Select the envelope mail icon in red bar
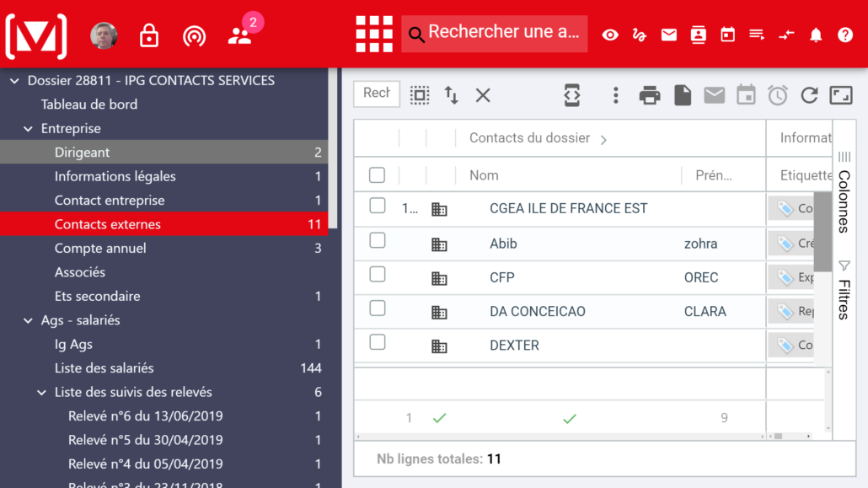868x488 pixels. click(668, 35)
